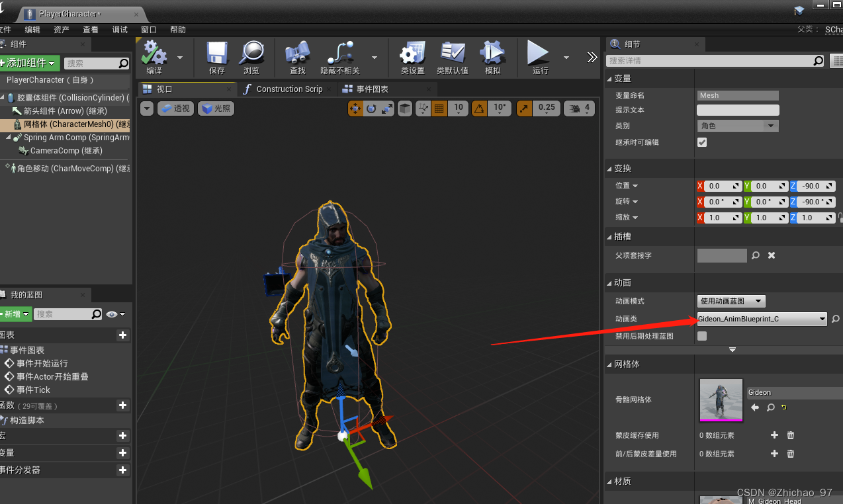843x504 pixels.
Task: Open 类设置 class settings
Action: pos(412,58)
